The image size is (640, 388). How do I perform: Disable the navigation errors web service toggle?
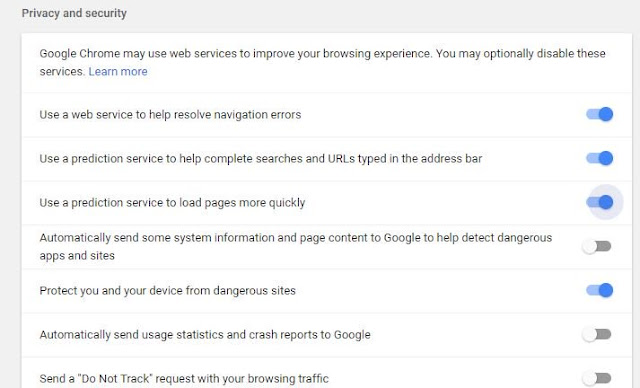(x=599, y=114)
